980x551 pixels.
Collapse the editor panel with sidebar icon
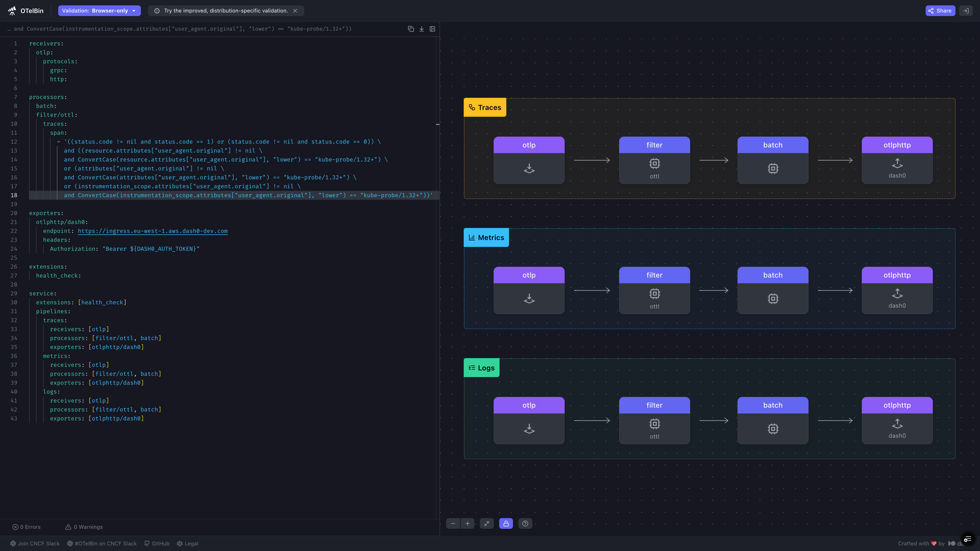tap(433, 29)
